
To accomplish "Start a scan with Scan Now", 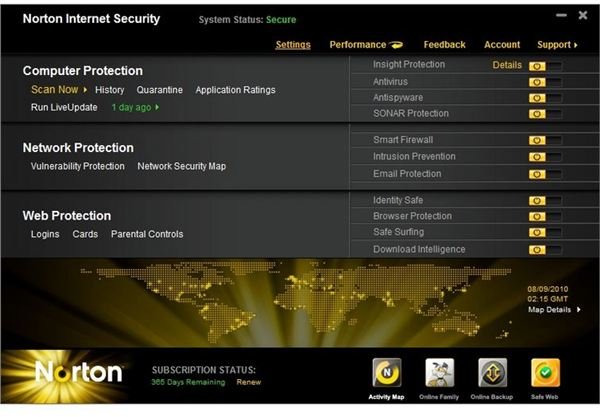I will (54, 90).
